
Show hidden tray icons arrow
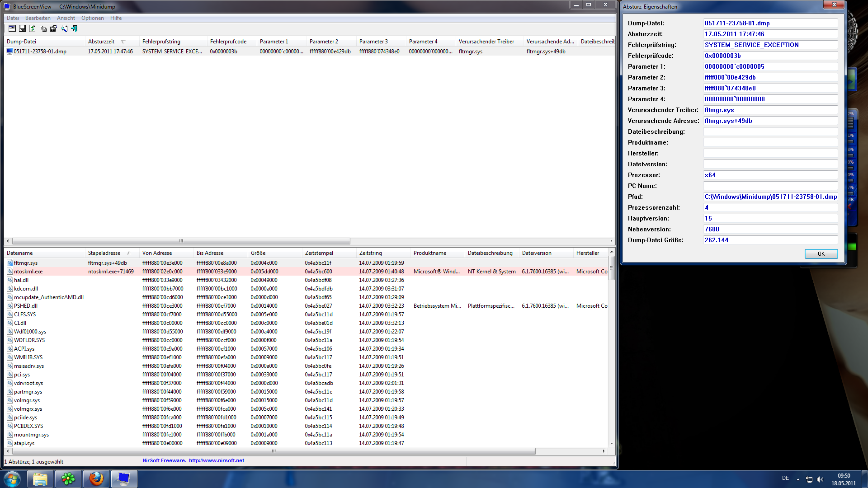[x=798, y=479]
